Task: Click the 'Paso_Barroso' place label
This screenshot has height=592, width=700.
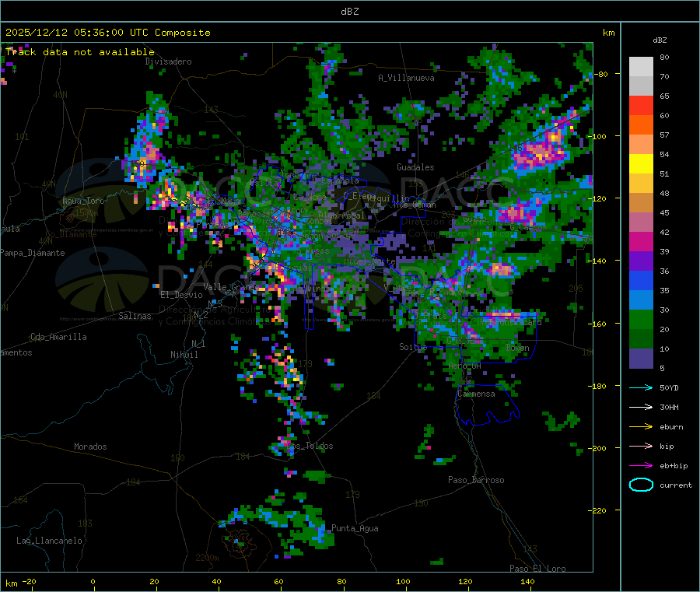Action: 476,480
